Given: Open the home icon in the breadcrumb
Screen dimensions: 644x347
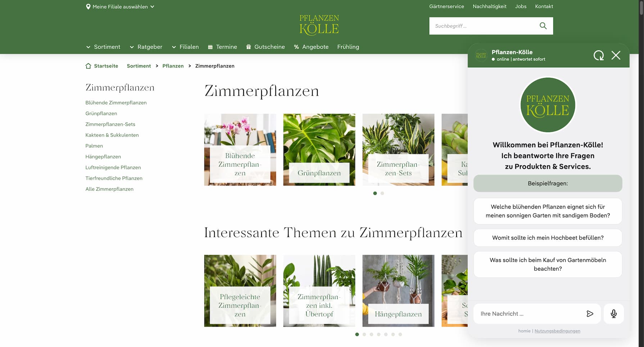Looking at the screenshot, I should click(88, 66).
